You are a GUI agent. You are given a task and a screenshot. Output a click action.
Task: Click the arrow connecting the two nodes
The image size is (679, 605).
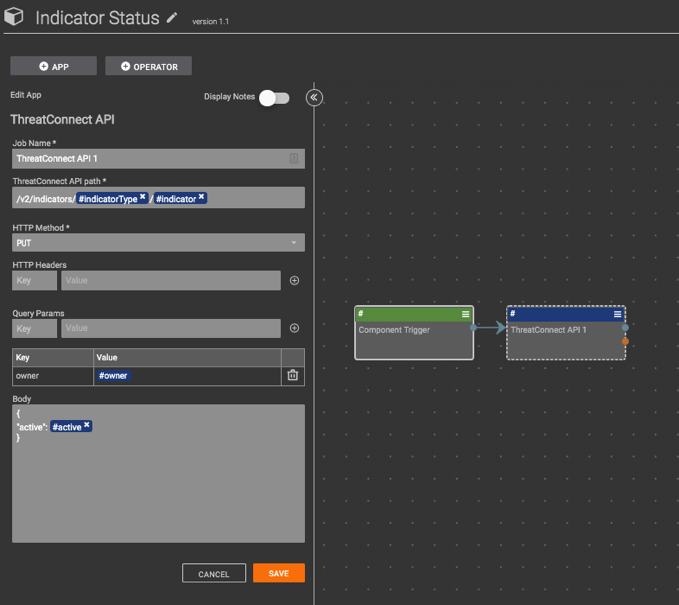click(x=490, y=327)
